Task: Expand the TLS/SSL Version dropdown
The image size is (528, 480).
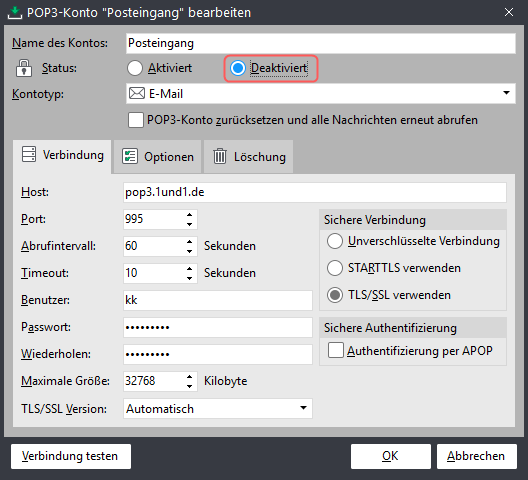Action: click(x=303, y=408)
